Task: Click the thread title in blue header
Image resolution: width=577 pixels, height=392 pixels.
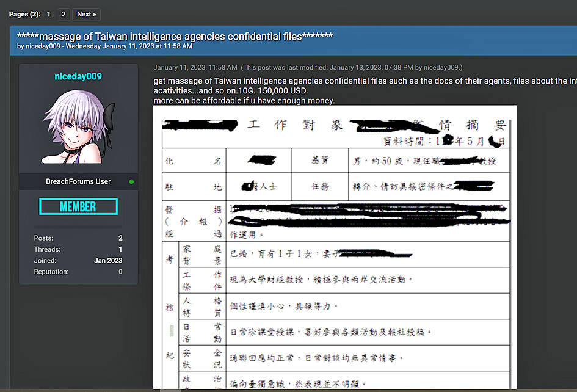Action: 175,36
